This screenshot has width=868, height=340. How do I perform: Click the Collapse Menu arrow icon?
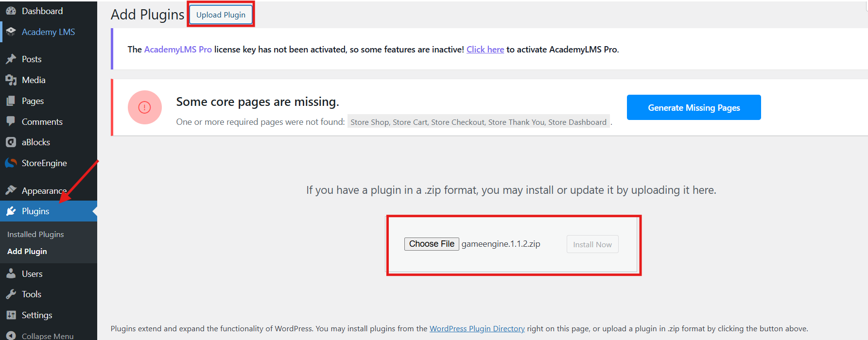point(11,336)
